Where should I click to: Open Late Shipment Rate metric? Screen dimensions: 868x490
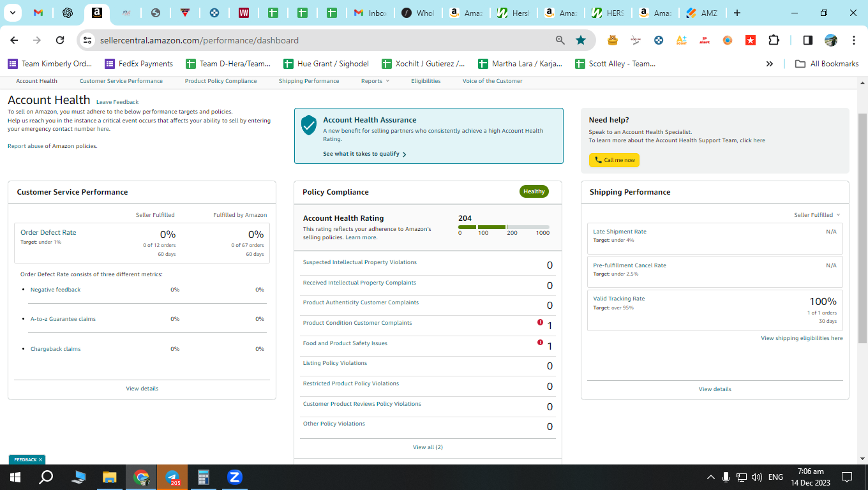tap(620, 232)
